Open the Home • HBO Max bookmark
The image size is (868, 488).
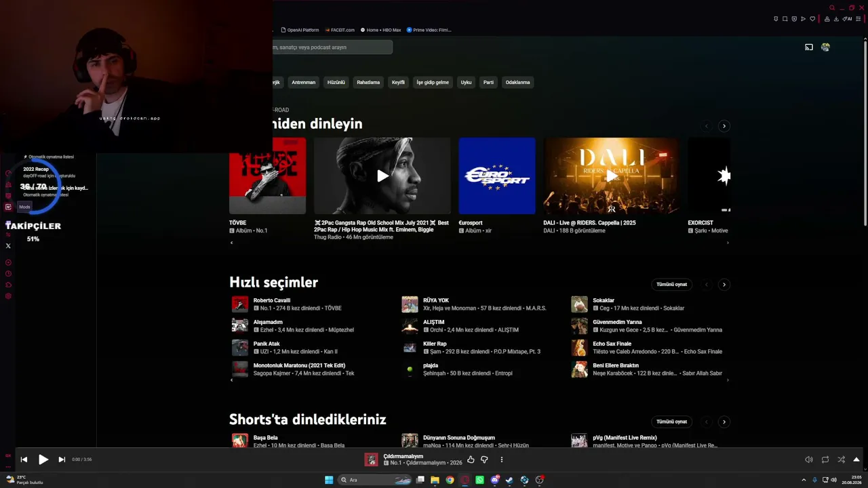[381, 30]
